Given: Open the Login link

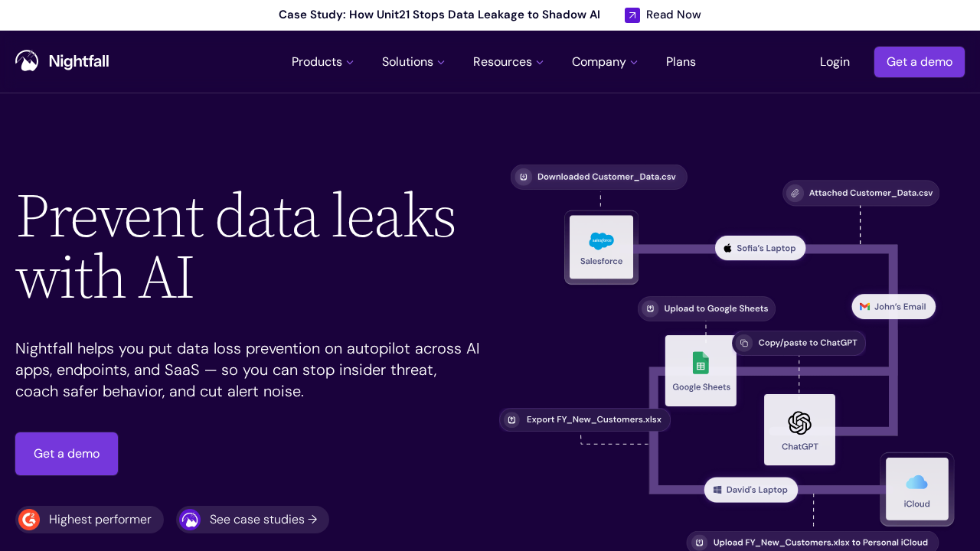Looking at the screenshot, I should pyautogui.click(x=835, y=62).
